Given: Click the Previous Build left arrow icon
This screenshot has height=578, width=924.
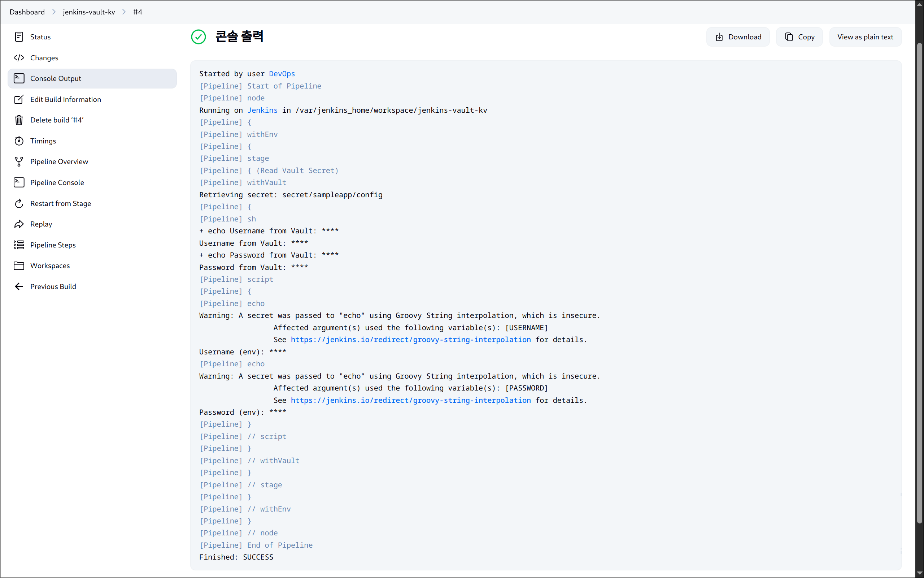Looking at the screenshot, I should click(19, 287).
